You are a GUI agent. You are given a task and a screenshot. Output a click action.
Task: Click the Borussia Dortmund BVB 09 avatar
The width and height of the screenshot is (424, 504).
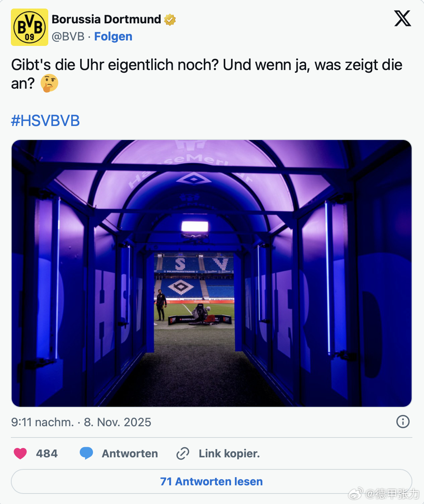(x=30, y=27)
